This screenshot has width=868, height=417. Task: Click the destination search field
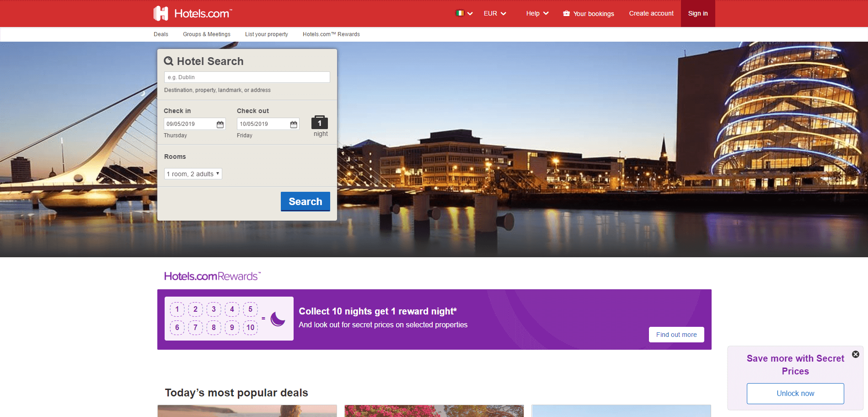pyautogui.click(x=247, y=77)
